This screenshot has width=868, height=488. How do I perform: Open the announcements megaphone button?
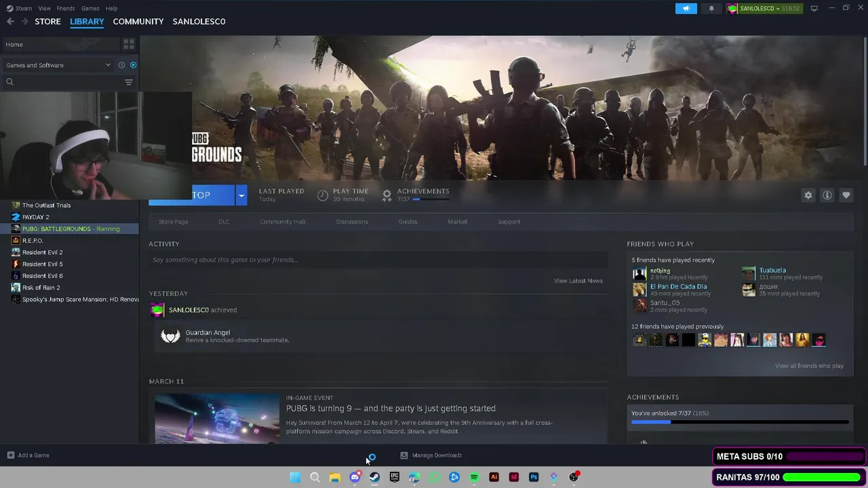pyautogui.click(x=686, y=8)
